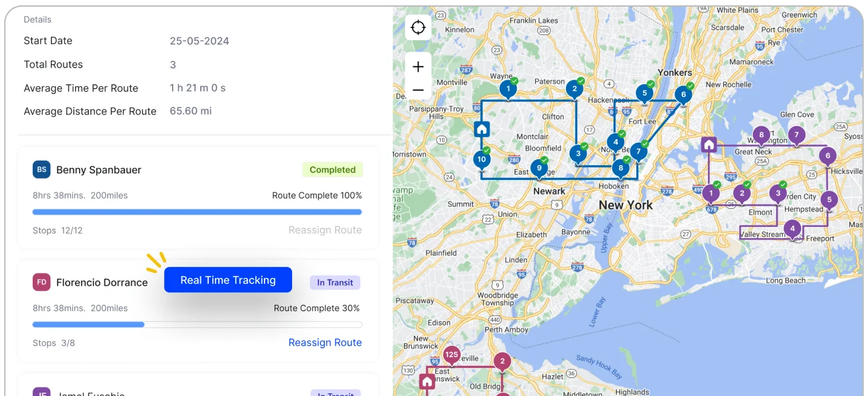Open purple stop 4 near Valley Stream
The height and width of the screenshot is (396, 868).
point(792,229)
